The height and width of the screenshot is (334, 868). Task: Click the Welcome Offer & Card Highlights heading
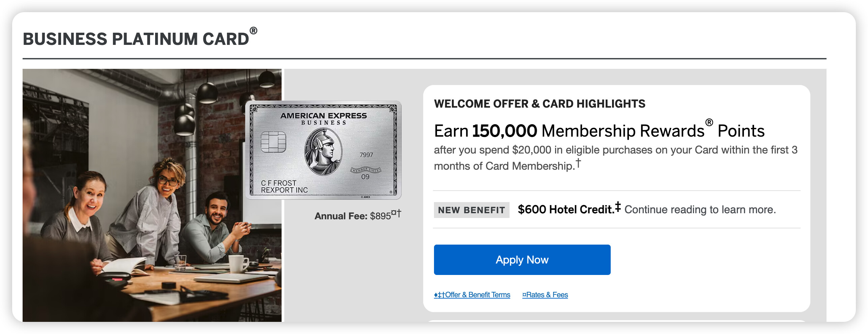(x=539, y=104)
